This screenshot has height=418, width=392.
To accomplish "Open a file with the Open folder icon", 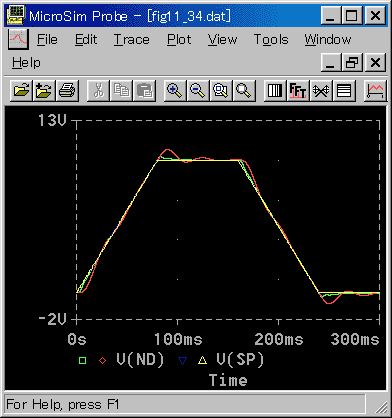I will point(21,90).
